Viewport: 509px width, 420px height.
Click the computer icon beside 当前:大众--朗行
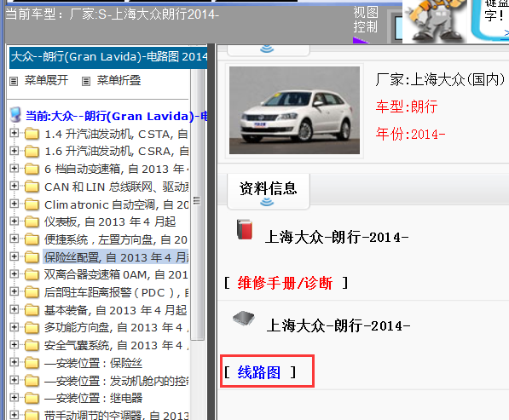(x=16, y=115)
